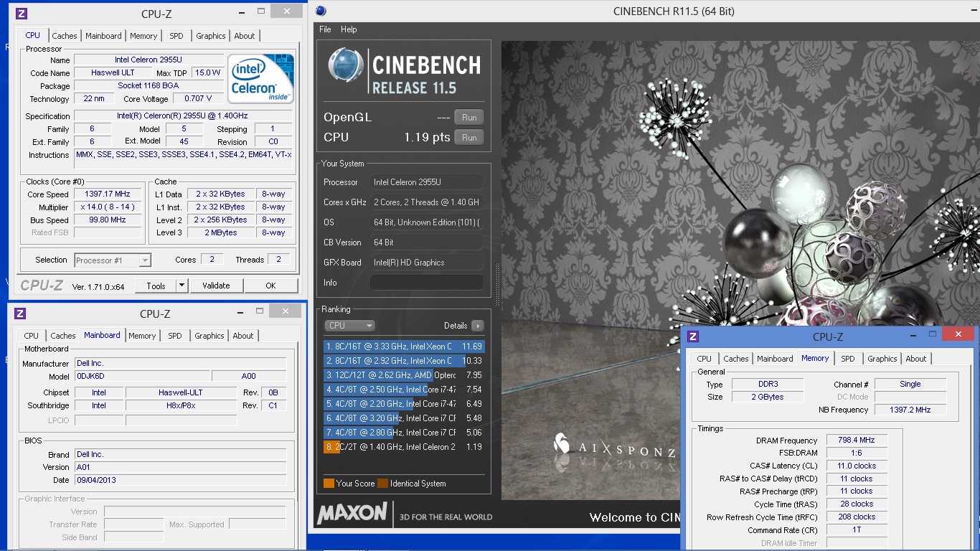Open the Tools dropdown arrow in CPU-Z

point(182,286)
